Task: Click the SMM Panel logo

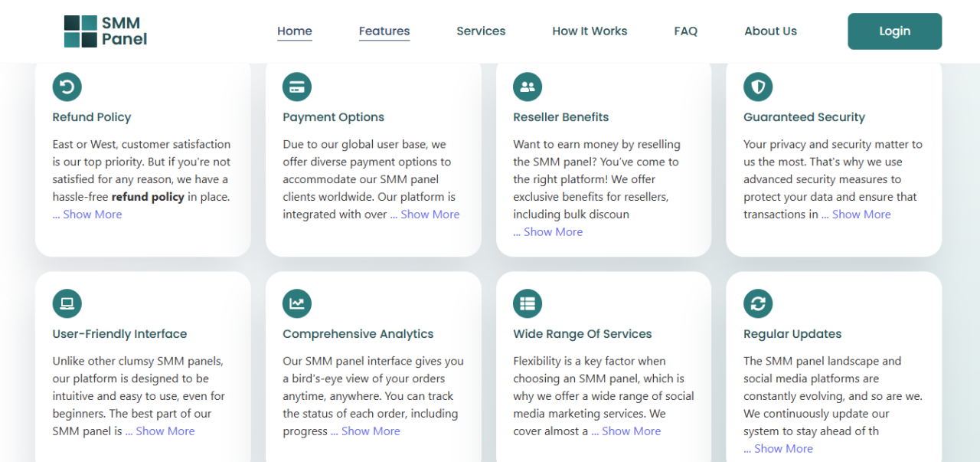Action: point(106,31)
